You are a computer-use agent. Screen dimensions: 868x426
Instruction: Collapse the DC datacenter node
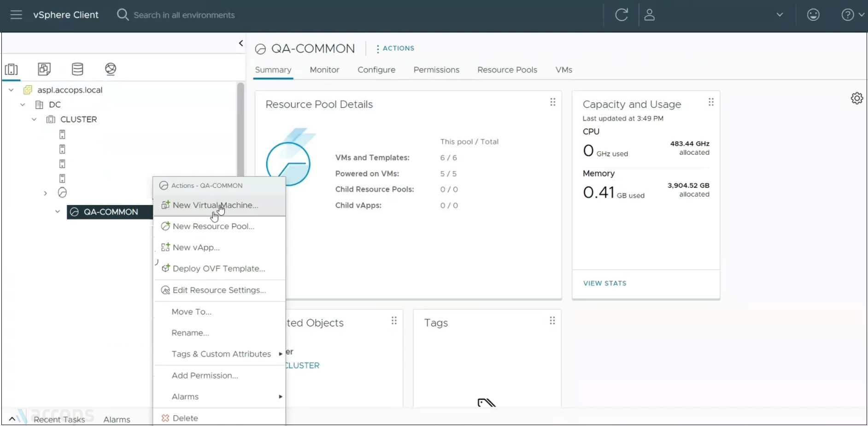[23, 105]
